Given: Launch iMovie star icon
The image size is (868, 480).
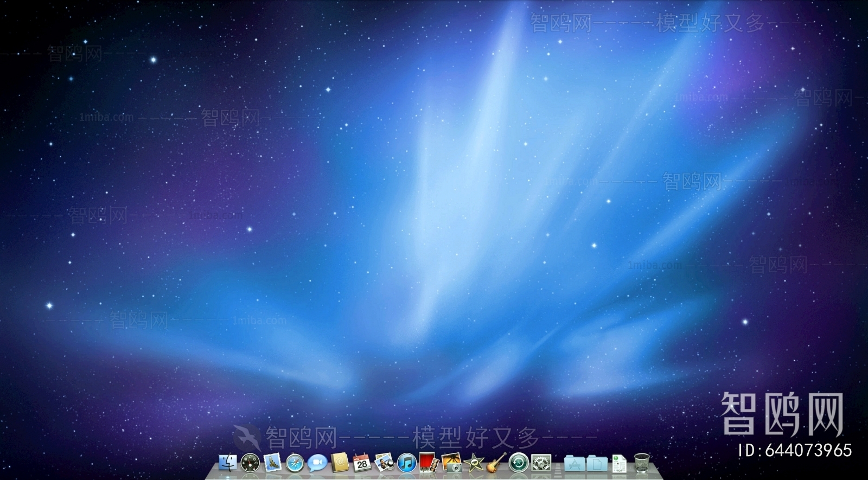Looking at the screenshot, I should coord(474,463).
